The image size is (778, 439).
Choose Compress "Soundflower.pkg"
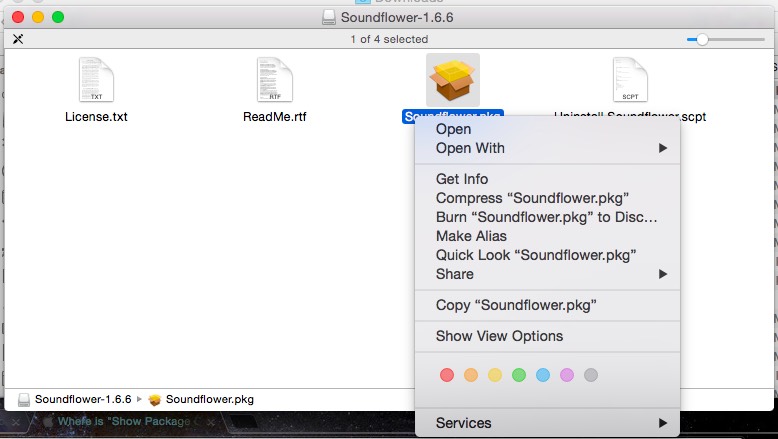coord(547,198)
